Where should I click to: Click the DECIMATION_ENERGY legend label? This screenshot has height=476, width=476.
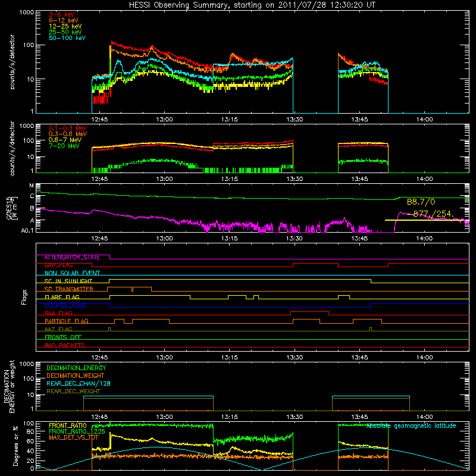click(76, 368)
